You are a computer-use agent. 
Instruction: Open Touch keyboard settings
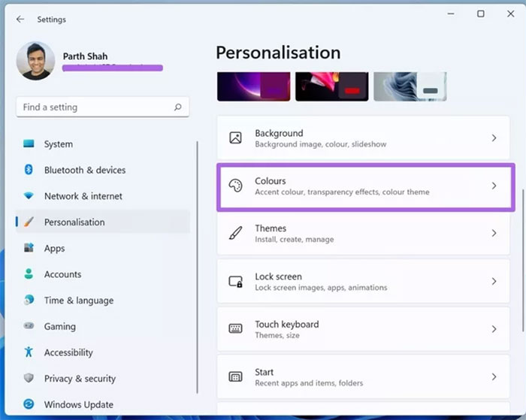pyautogui.click(x=286, y=329)
